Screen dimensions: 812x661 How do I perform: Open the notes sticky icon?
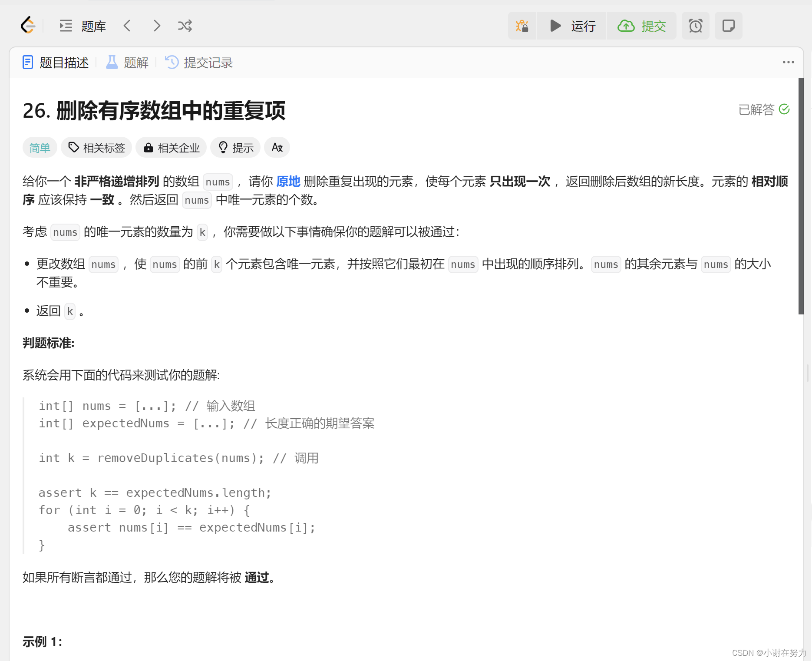(729, 26)
